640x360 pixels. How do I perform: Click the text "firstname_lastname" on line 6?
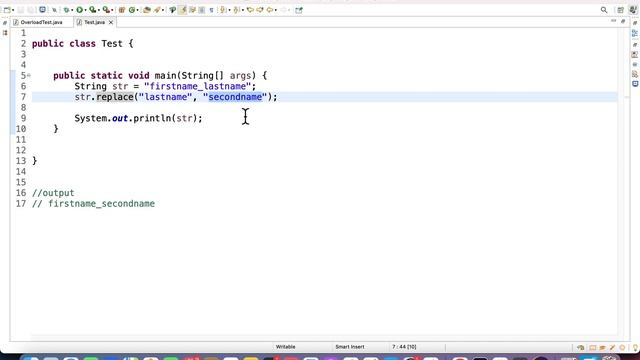pos(200,86)
